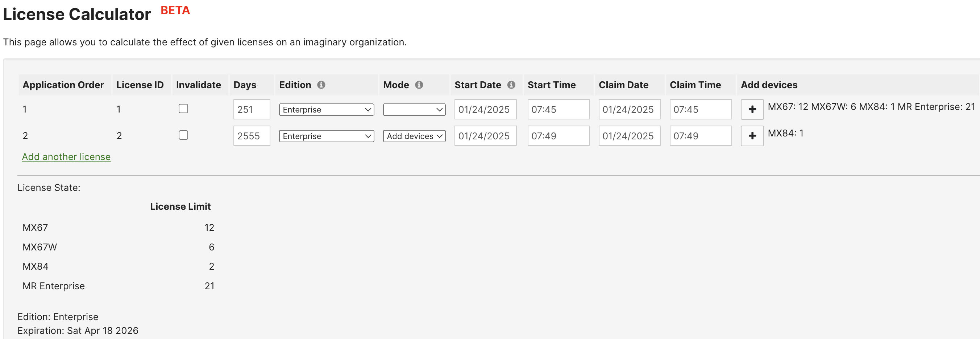Check the Invalidate box for license 1
The height and width of the screenshot is (339, 980).
click(x=183, y=109)
